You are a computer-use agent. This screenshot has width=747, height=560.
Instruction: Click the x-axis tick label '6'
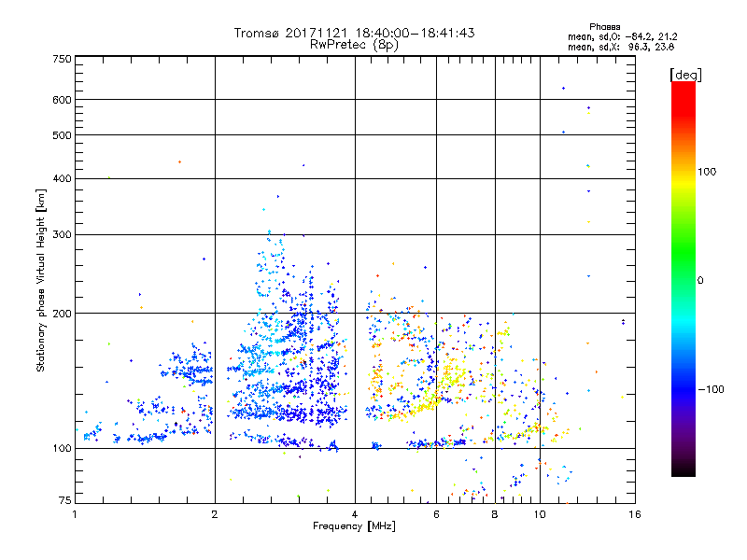click(x=436, y=514)
